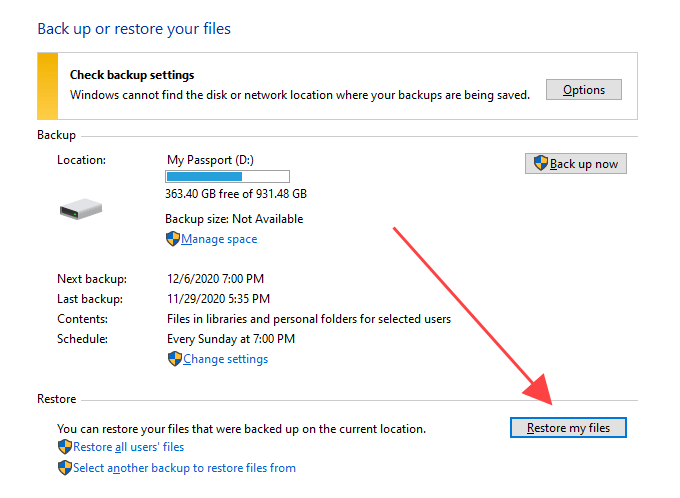Choose the Restore all users' files link
The height and width of the screenshot is (498, 680).
click(128, 447)
